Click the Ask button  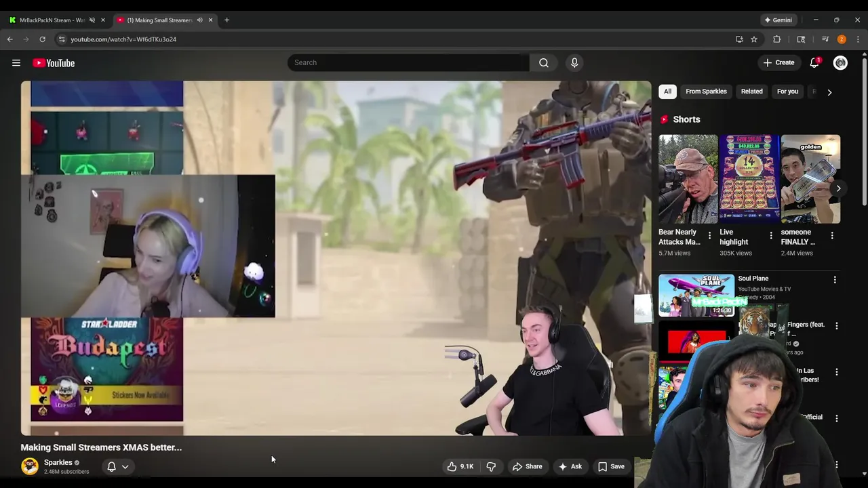click(570, 466)
